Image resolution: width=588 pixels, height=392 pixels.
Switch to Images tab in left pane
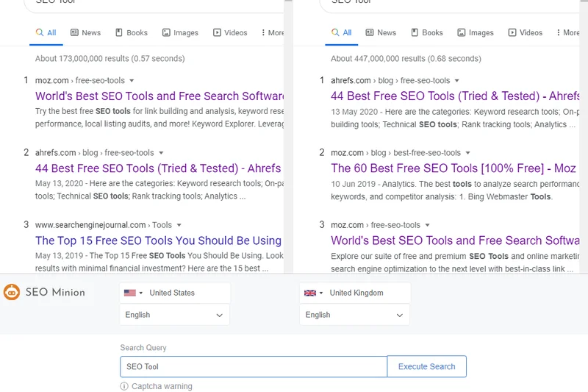[180, 32]
